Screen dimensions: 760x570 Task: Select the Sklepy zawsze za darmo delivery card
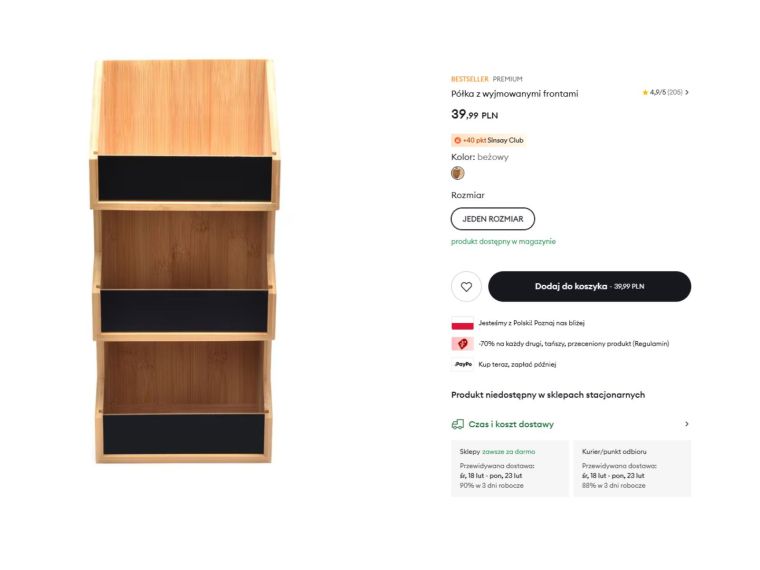[x=509, y=468]
